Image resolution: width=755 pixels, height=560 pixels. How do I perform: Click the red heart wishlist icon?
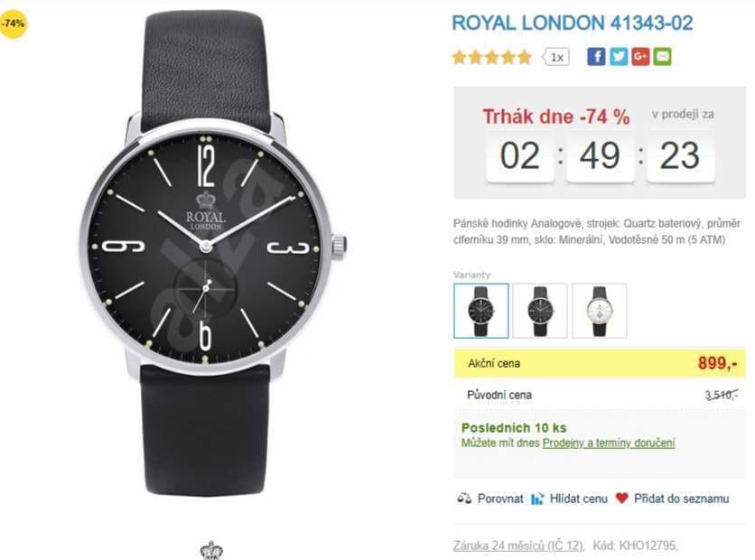[x=621, y=498]
